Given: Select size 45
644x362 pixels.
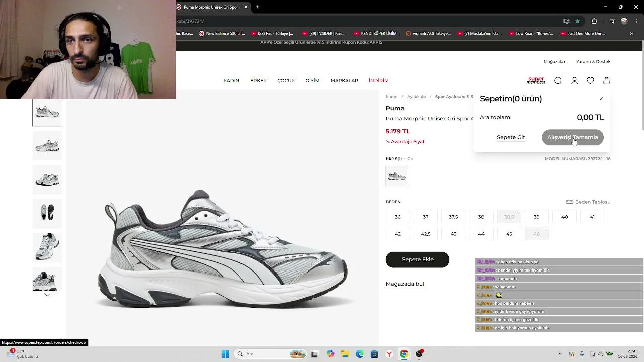Looking at the screenshot, I should (x=509, y=234).
